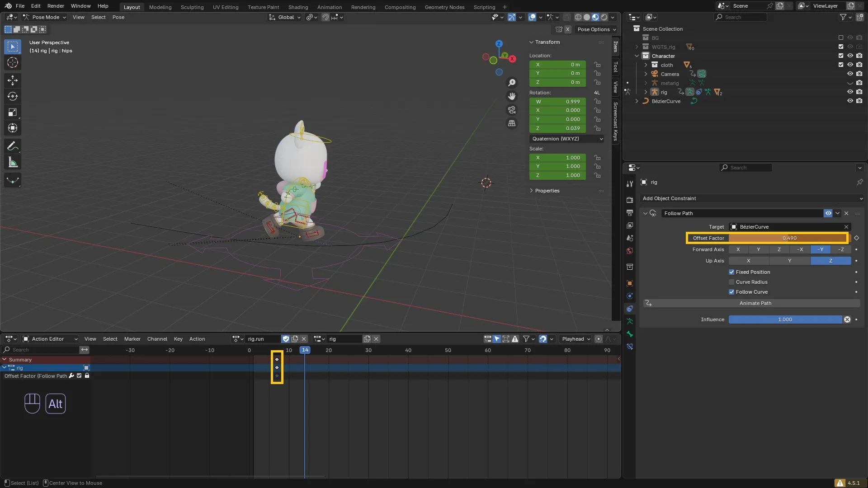Screen dimensions: 868x488
Task: Open the Quaternion (WXYZ) rotation mode dropdown
Action: (x=567, y=139)
